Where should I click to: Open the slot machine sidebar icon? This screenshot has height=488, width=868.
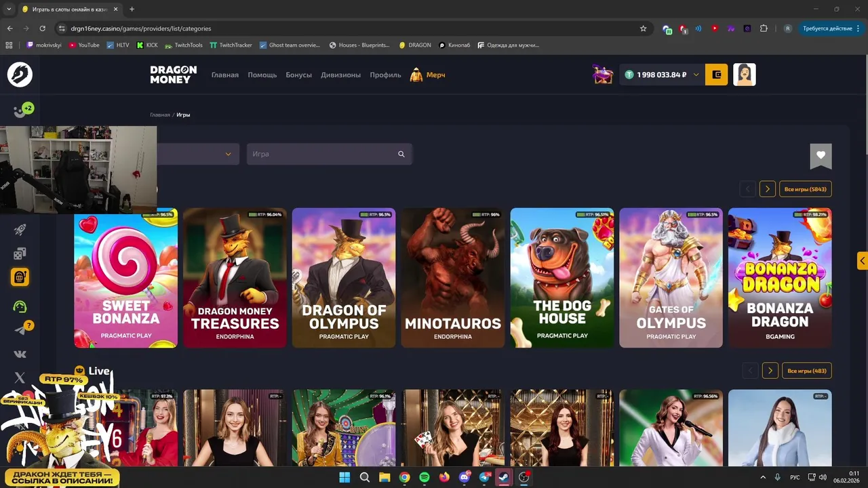point(20,277)
